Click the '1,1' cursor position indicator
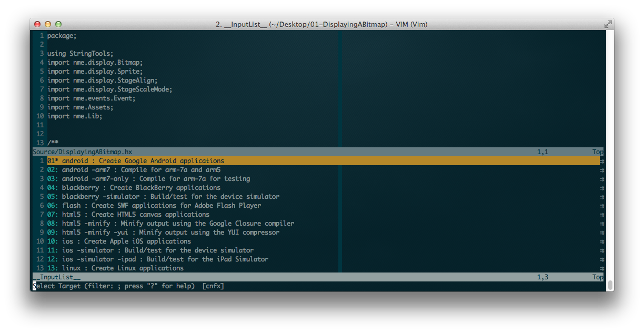644x333 pixels. (x=542, y=152)
